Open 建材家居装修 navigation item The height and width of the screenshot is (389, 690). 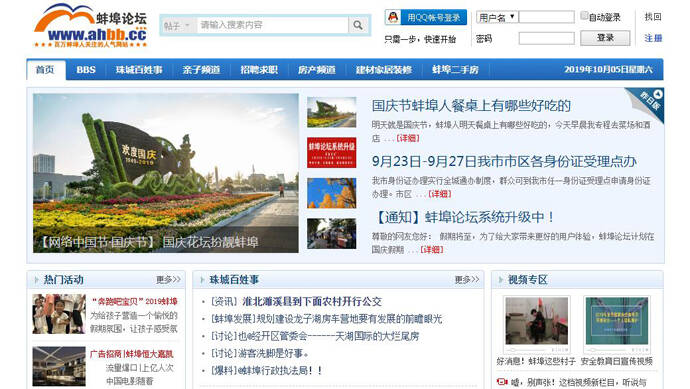click(384, 70)
